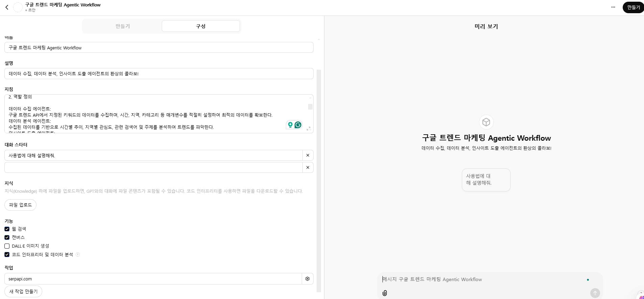Viewport: 644px width, 299px height.
Task: Click the 대화 스타터 section label
Action: pyautogui.click(x=16, y=145)
